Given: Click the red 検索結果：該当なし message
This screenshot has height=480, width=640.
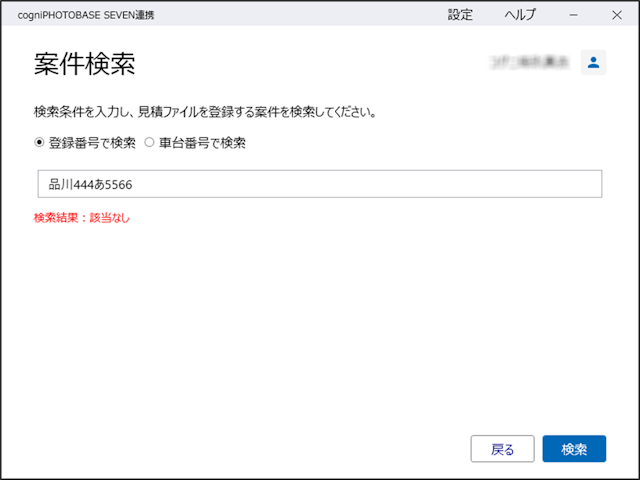Looking at the screenshot, I should click(x=82, y=217).
